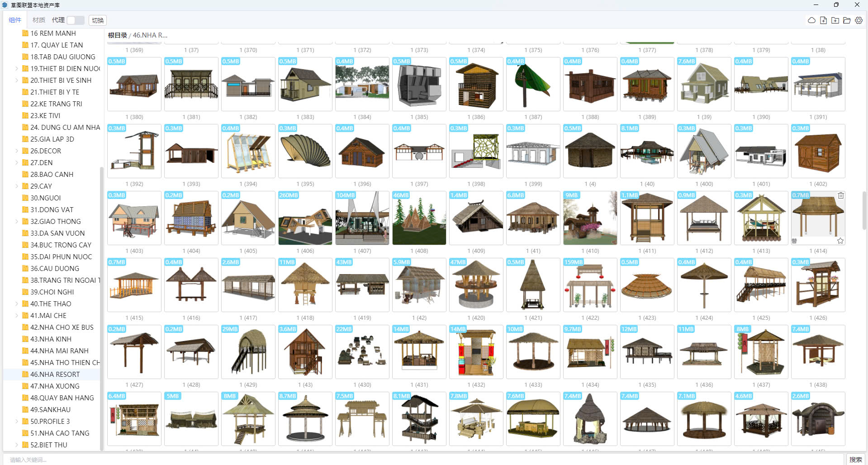The image size is (868, 465).
Task: Click the 搜索 search button
Action: 855,460
